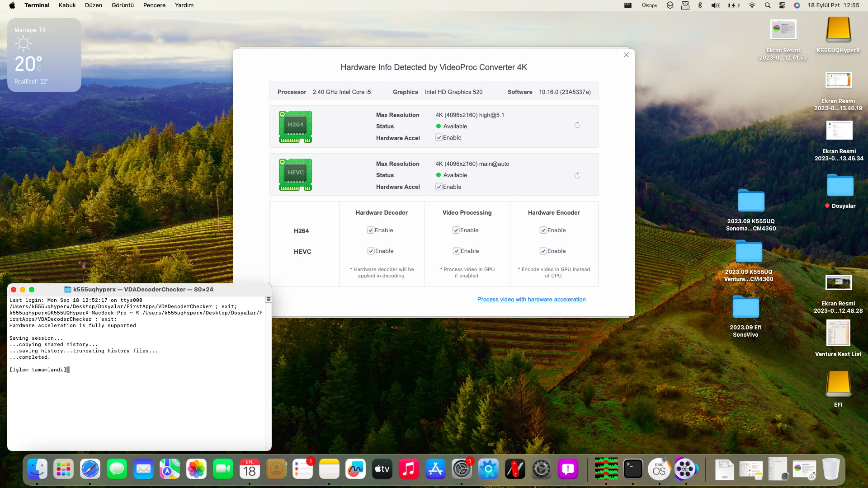Click the green H264 chip icon
This screenshot has height=488, width=868.
pos(295,127)
